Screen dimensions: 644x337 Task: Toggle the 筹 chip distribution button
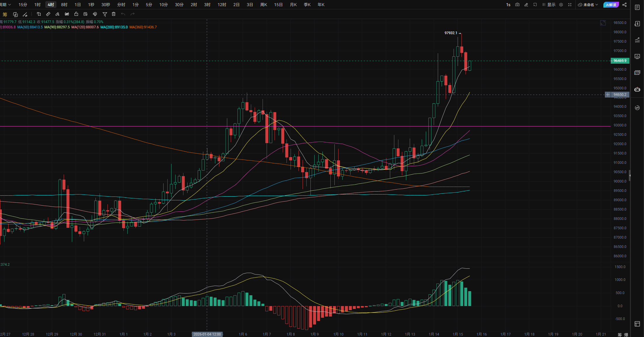coord(5,14)
